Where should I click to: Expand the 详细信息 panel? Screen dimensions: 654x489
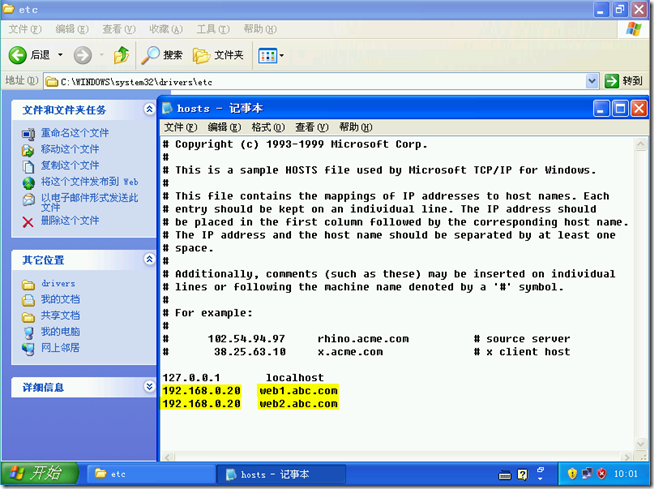click(x=149, y=386)
